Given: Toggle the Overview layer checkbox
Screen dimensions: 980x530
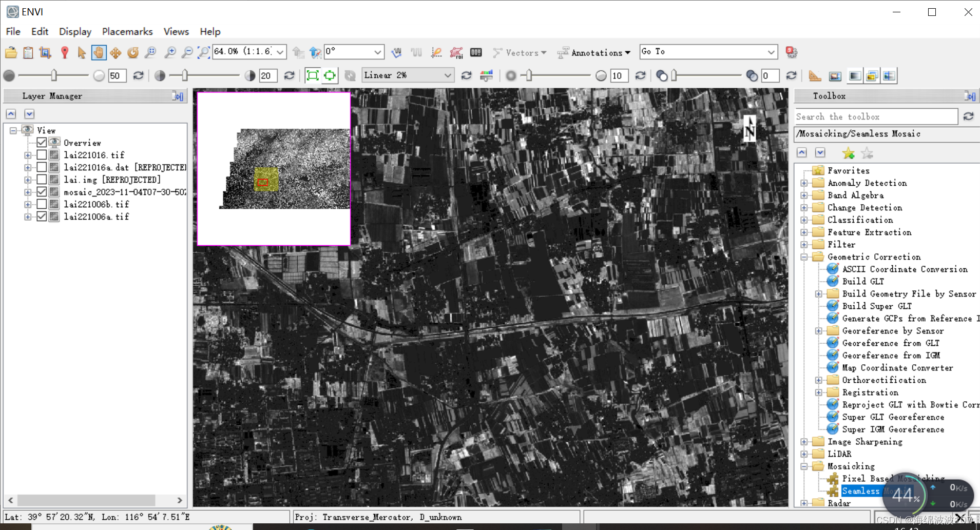Looking at the screenshot, I should [x=42, y=143].
